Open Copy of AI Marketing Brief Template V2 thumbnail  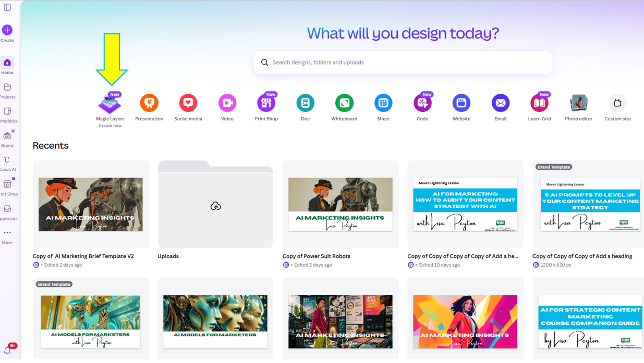[91, 204]
